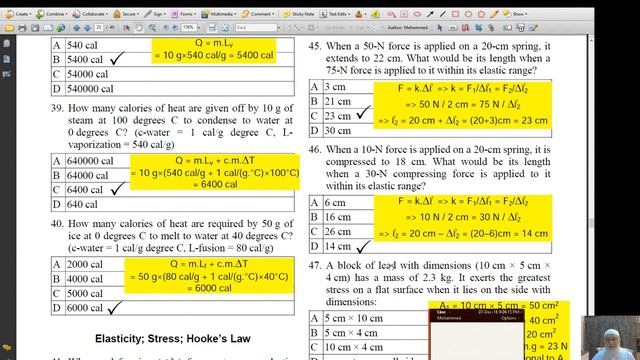This screenshot has height=360, width=640.
Task: Open the Pages panel in sidebar
Action: [x=6, y=44]
